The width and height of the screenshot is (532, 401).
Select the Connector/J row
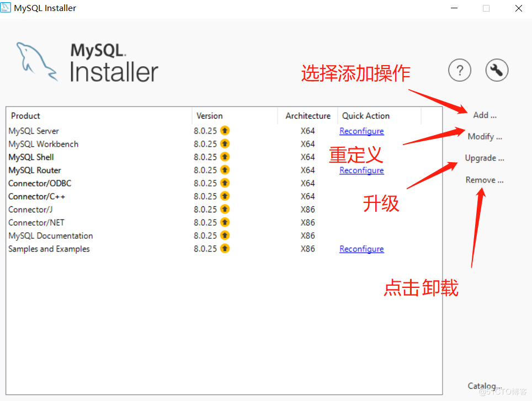click(x=224, y=210)
